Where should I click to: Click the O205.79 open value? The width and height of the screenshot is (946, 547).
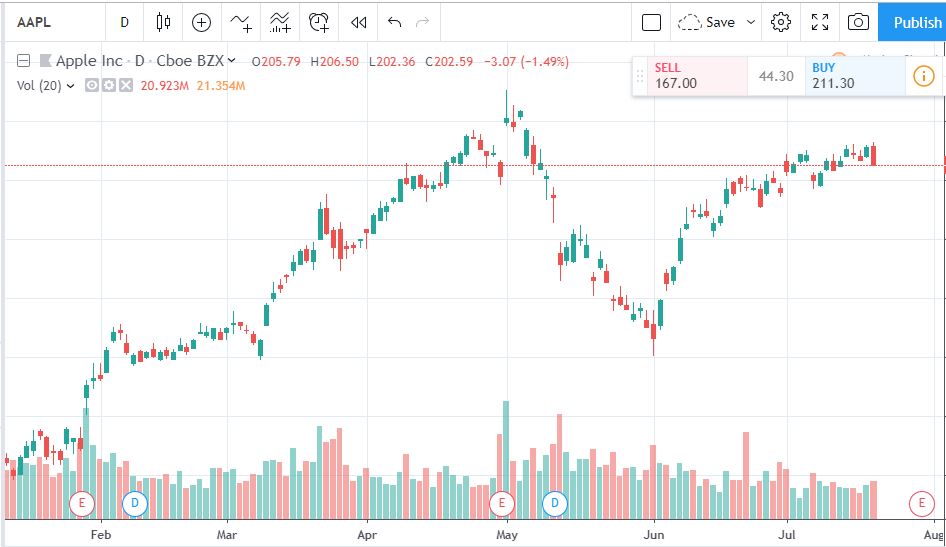276,62
